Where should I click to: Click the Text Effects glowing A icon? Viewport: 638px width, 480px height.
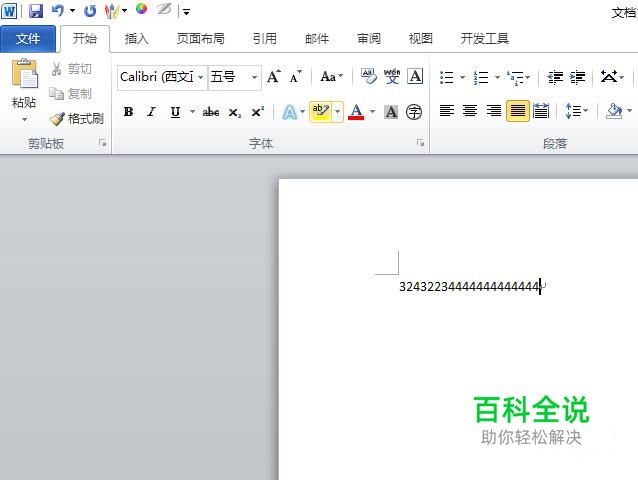290,112
